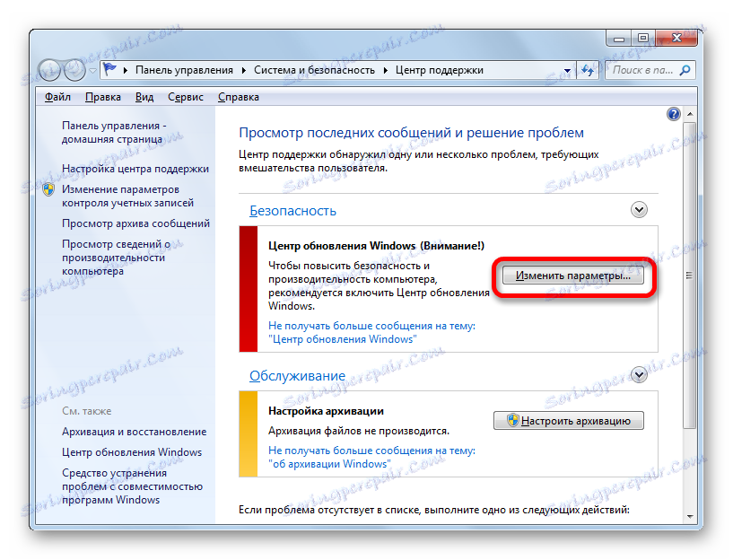Open recent pages dropdown near nav arrows
The height and width of the screenshot is (560, 733).
point(92,71)
